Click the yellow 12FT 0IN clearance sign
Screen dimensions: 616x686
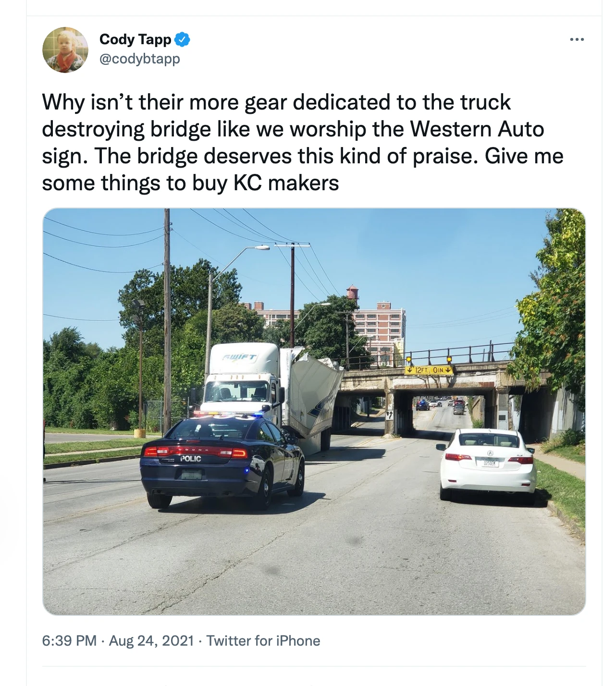[429, 370]
